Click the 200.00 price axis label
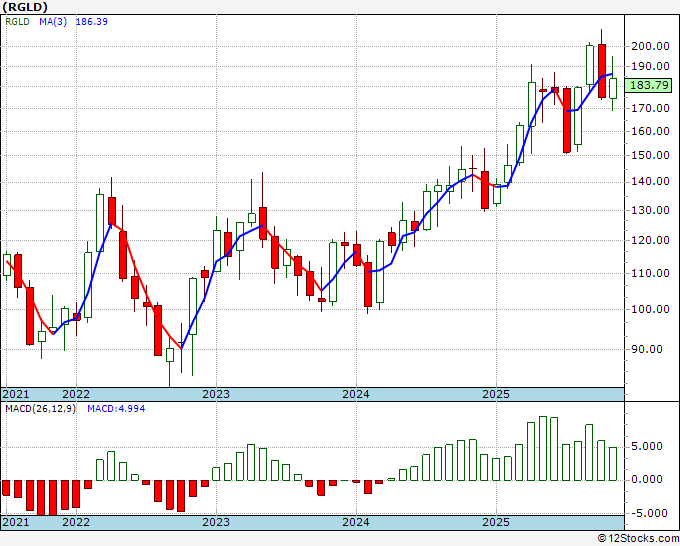The width and height of the screenshot is (680, 546). point(650,46)
